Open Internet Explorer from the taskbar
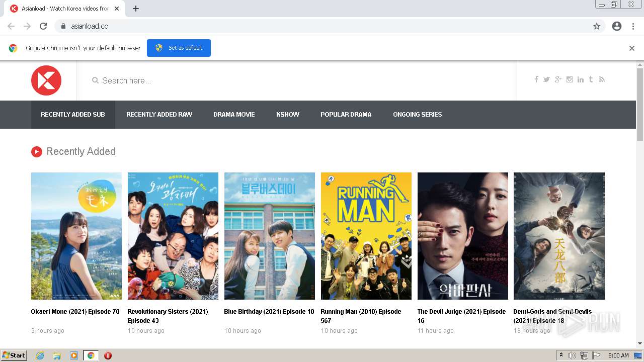Image resolution: width=644 pixels, height=362 pixels. click(40, 355)
